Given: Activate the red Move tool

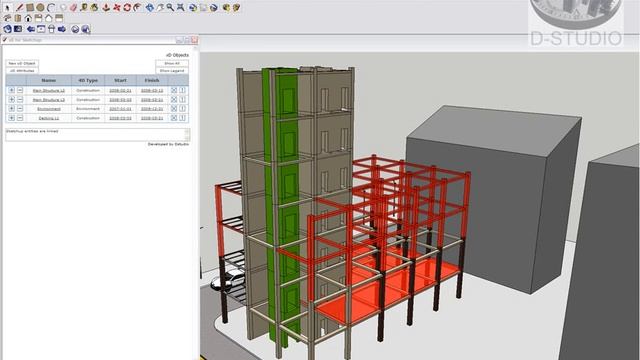Looking at the screenshot, I should 117,7.
